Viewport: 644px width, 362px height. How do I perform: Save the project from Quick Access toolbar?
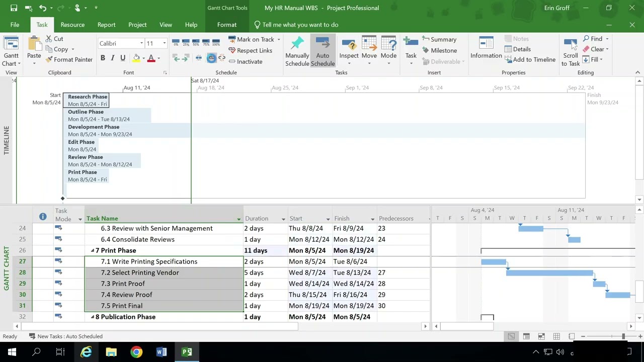[14, 8]
